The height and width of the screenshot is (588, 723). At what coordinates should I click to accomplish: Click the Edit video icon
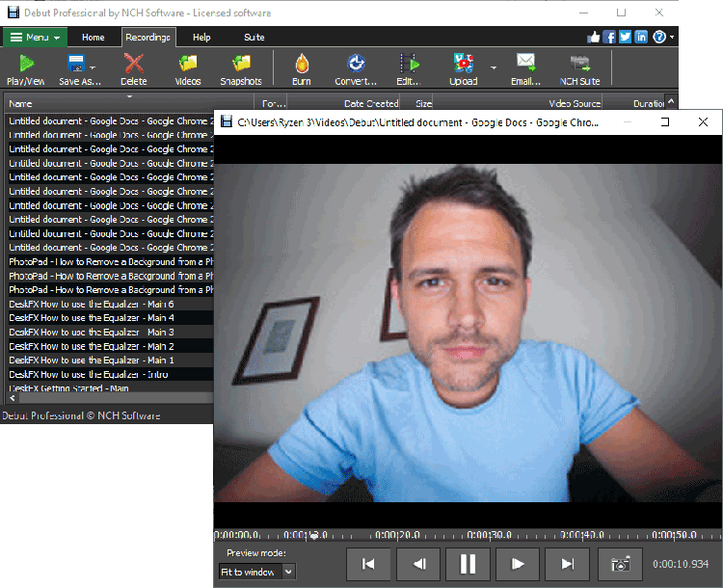(x=409, y=69)
